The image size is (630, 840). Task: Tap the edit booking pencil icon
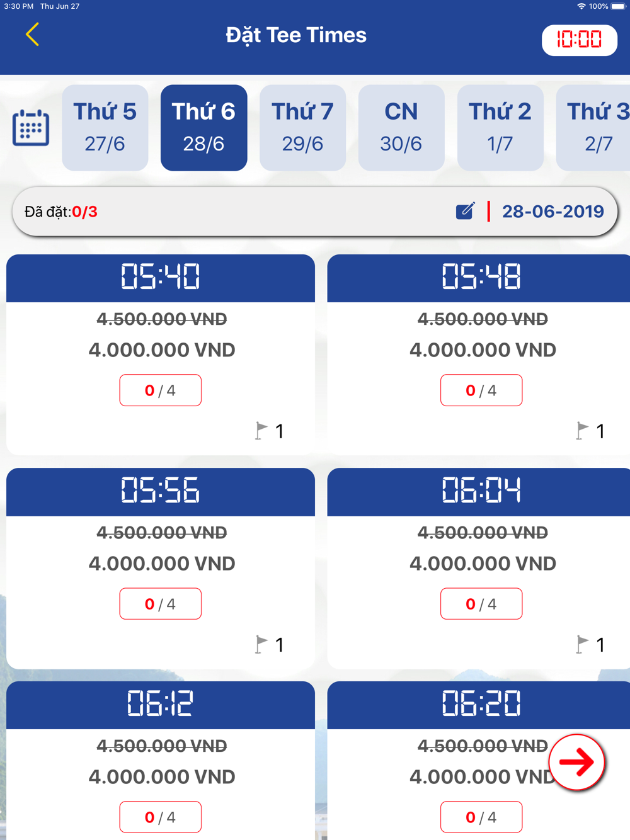(x=465, y=211)
